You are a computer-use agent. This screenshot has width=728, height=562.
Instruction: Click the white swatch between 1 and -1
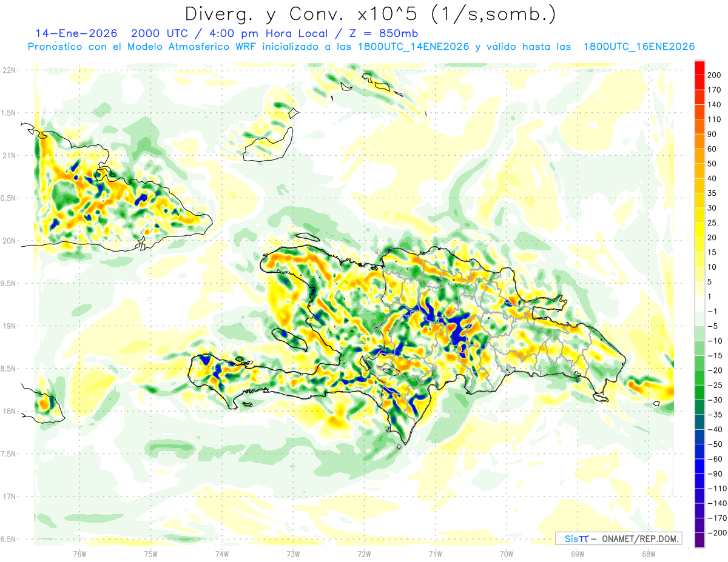point(699,304)
